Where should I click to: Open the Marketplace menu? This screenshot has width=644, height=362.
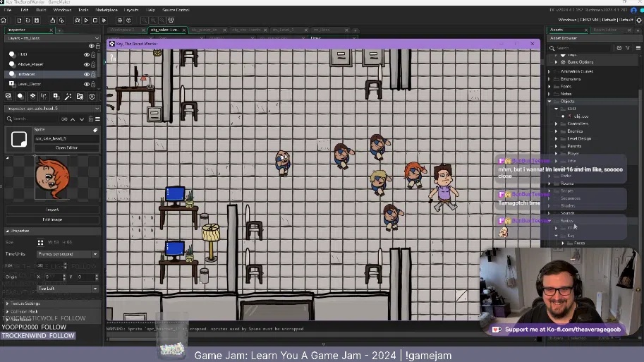tap(107, 10)
